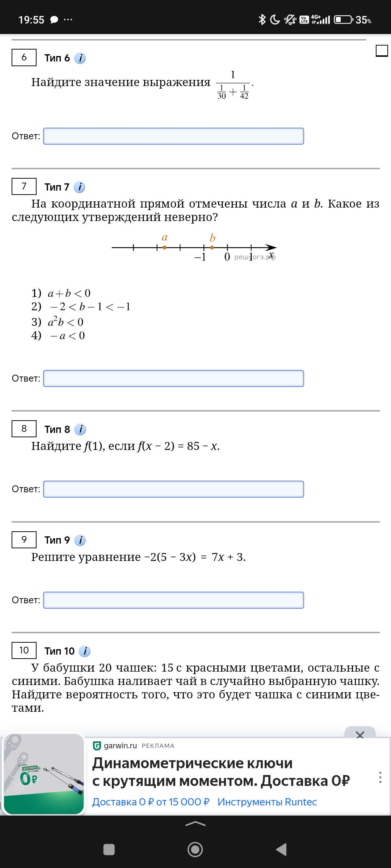Open the info icon next to Тип 8
Image resolution: width=391 pixels, height=868 pixels.
pos(80,429)
